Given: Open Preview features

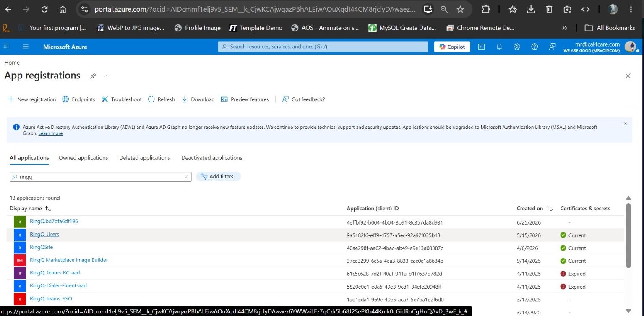Looking at the screenshot, I should click(x=245, y=99).
